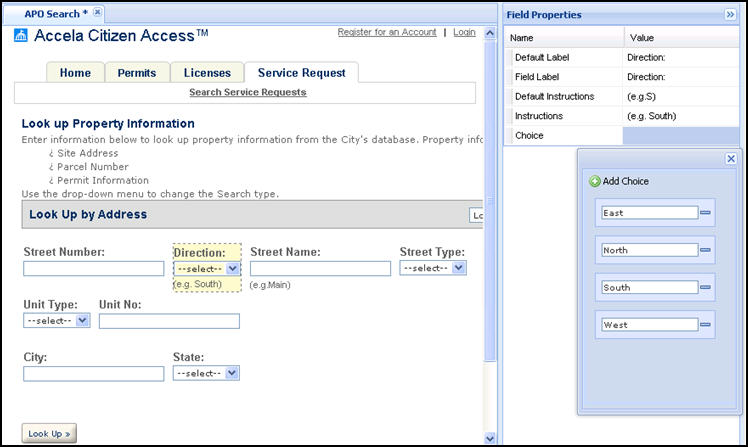Go to the Home tab

[75, 73]
